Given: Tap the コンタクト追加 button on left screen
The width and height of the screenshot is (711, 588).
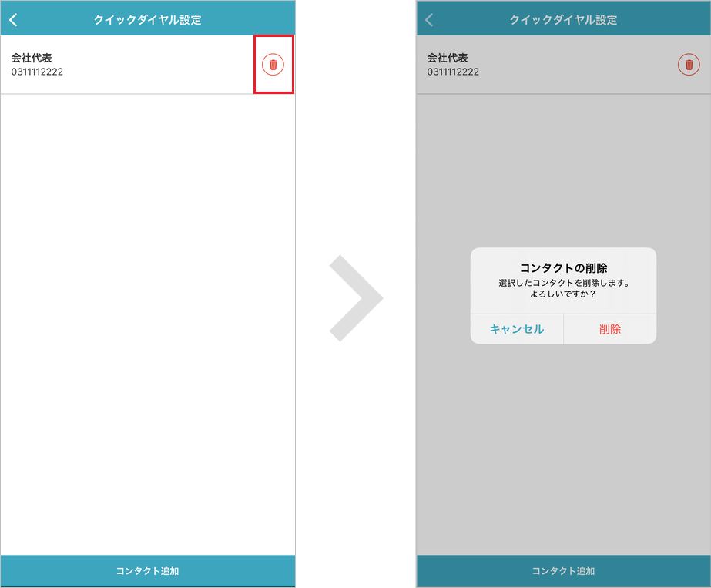Looking at the screenshot, I should [x=148, y=571].
